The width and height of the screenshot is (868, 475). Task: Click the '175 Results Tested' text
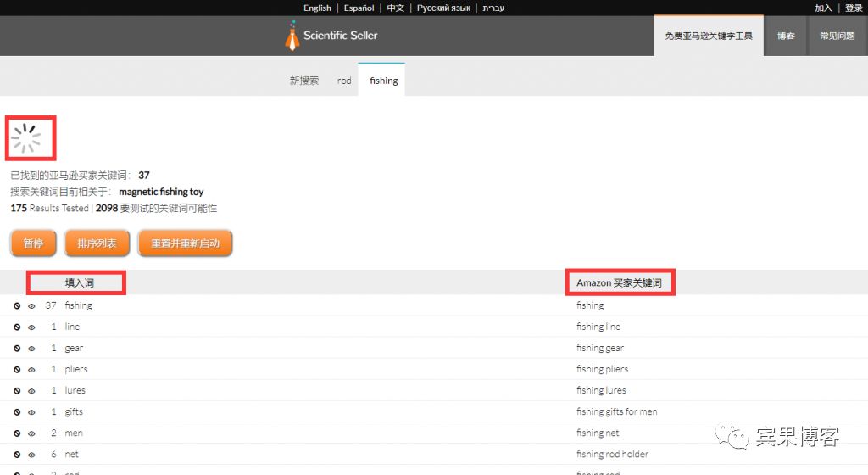49,208
